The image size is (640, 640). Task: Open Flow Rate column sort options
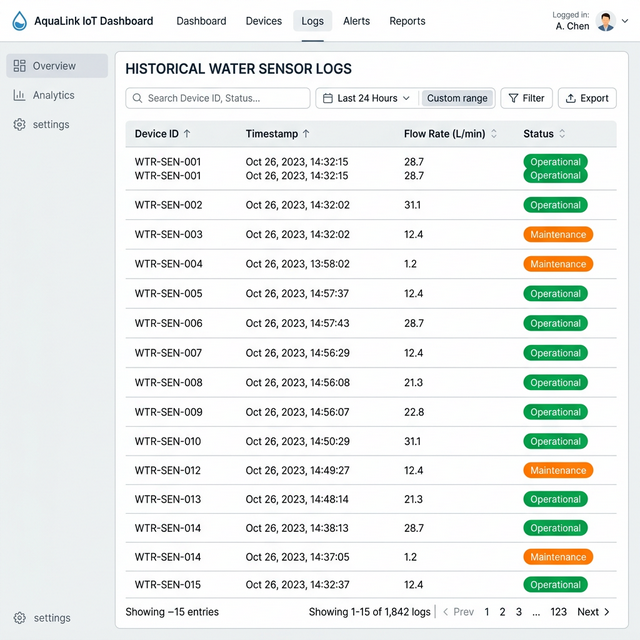point(494,134)
